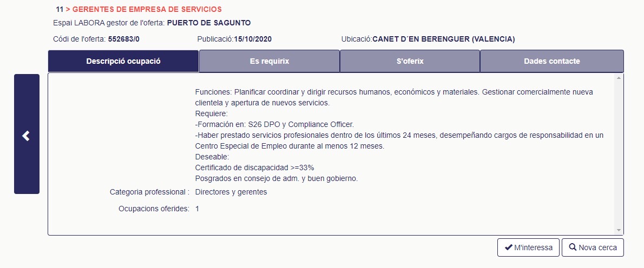Click the publication date 15/10/2020
The height and width of the screenshot is (268, 644).
coord(253,39)
